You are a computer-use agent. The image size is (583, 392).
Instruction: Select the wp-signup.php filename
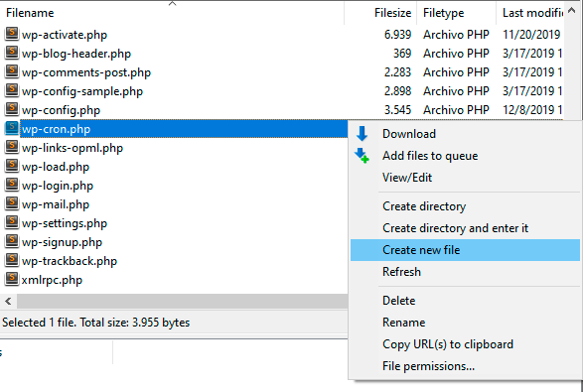click(x=62, y=242)
